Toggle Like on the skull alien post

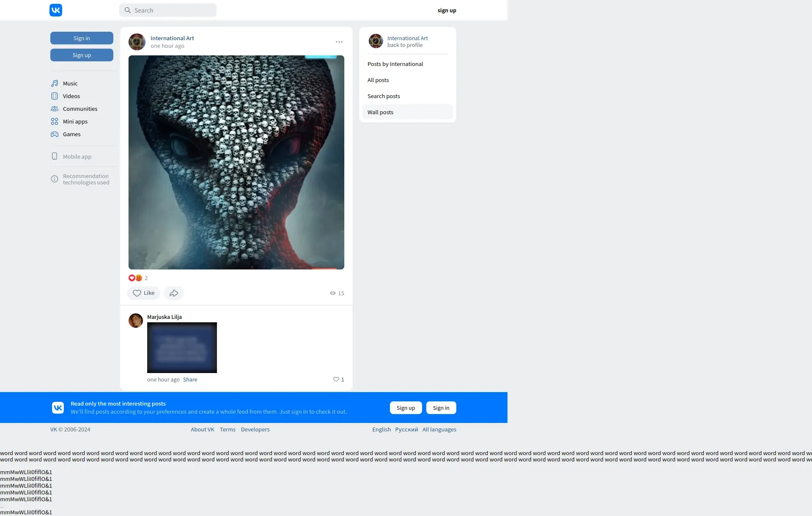[144, 293]
